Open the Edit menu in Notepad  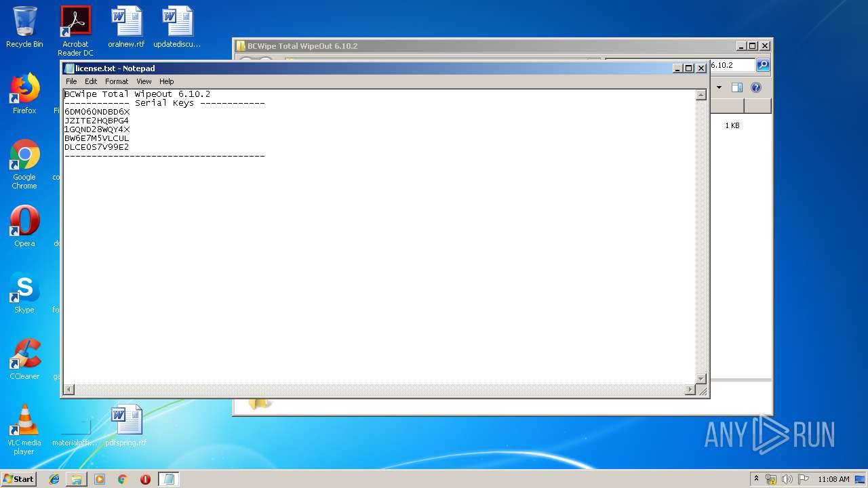pyautogui.click(x=91, y=81)
